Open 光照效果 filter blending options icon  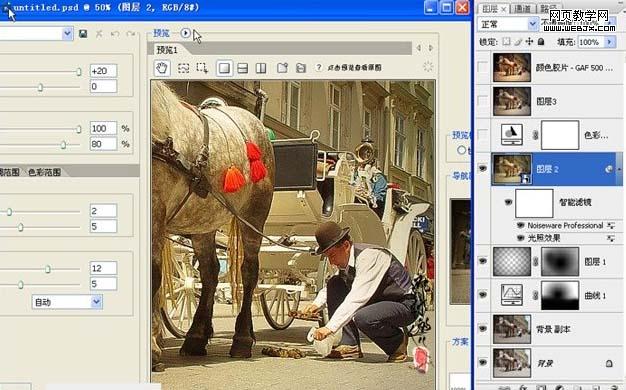point(610,238)
